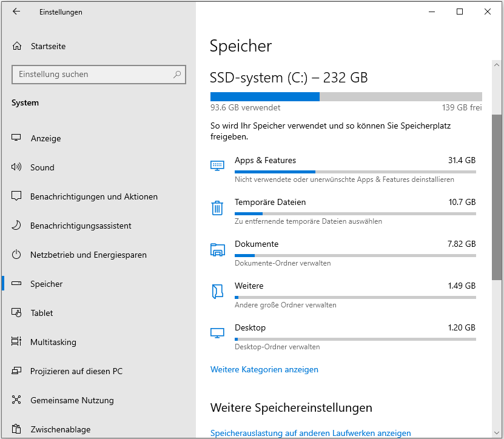
Task: Click the magnifier icon in search box
Action: (177, 75)
